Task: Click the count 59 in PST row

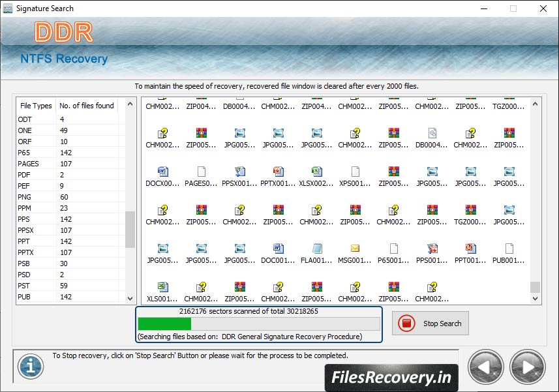Action: [x=63, y=286]
